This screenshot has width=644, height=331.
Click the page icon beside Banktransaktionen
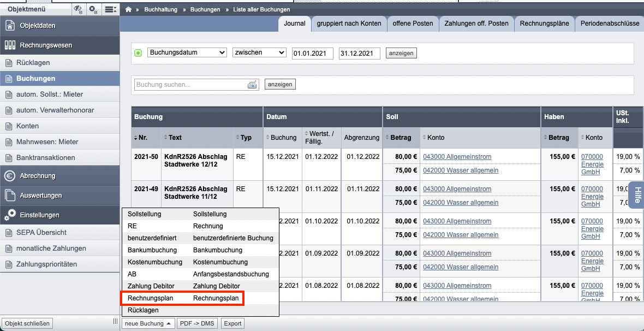point(9,158)
